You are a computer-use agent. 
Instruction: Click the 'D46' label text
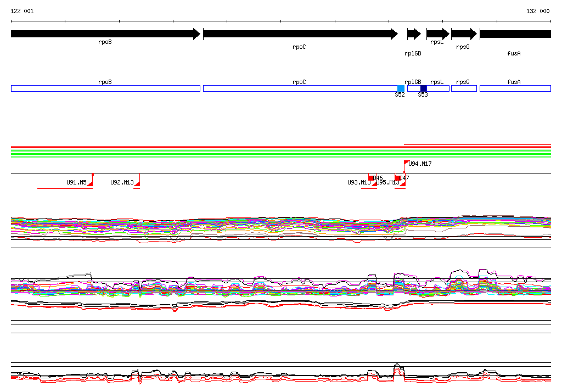click(378, 178)
